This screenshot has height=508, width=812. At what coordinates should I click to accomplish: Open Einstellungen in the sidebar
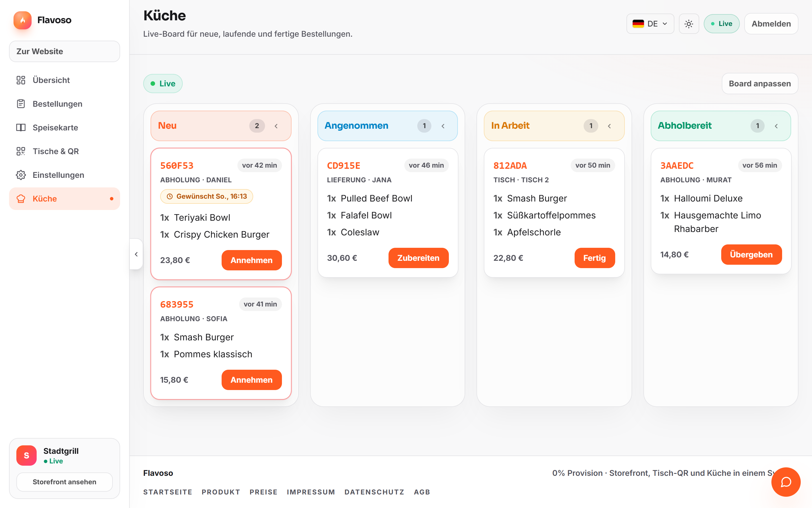64,175
